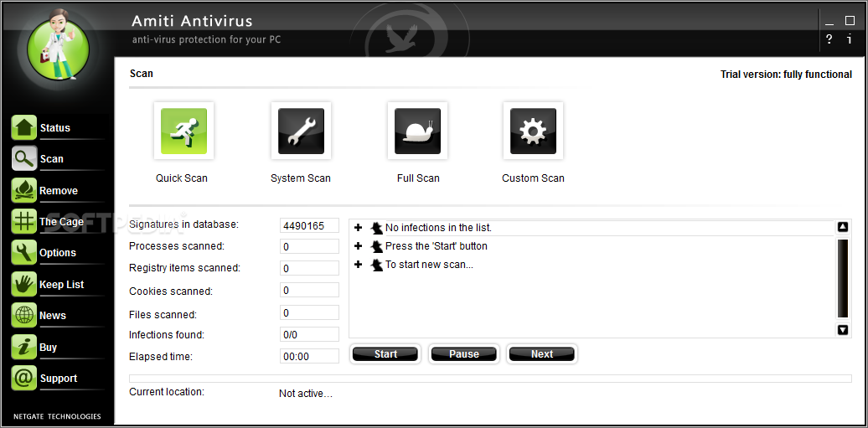Open the Status section label
The image size is (868, 428).
click(54, 128)
